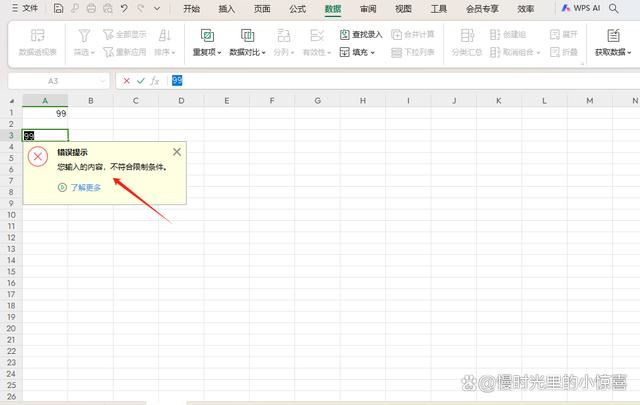Click the WPS AI button
This screenshot has height=405, width=640.
580,8
